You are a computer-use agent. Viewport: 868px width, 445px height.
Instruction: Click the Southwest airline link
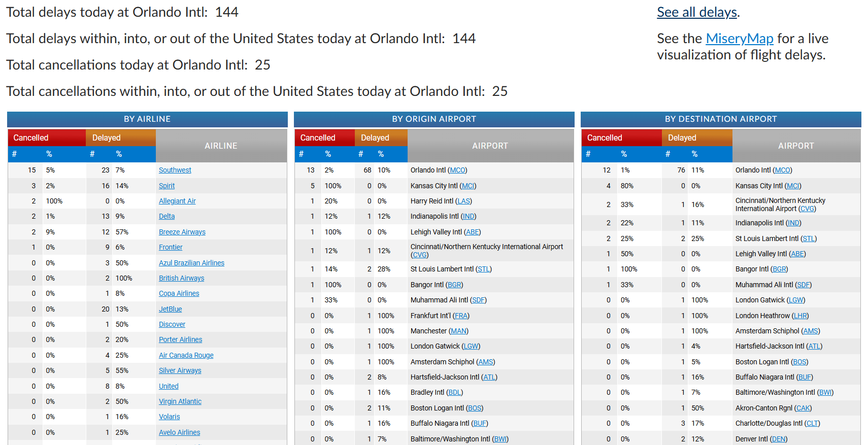175,170
